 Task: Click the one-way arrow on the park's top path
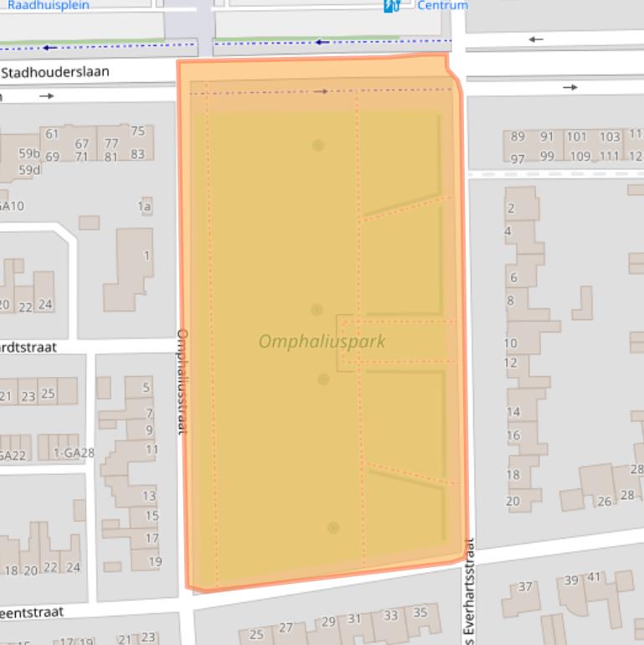click(321, 91)
